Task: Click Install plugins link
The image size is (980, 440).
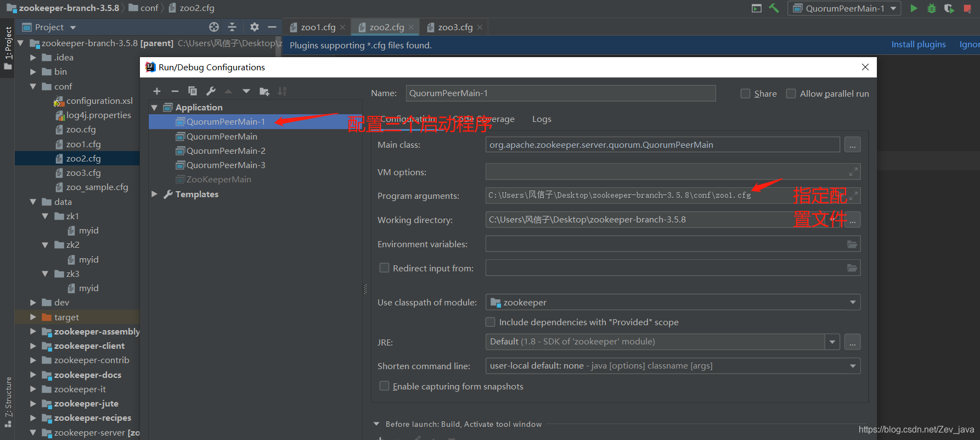Action: coord(919,44)
